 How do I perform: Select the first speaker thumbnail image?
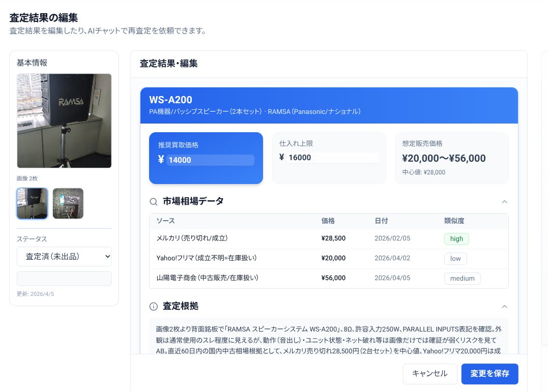(32, 203)
